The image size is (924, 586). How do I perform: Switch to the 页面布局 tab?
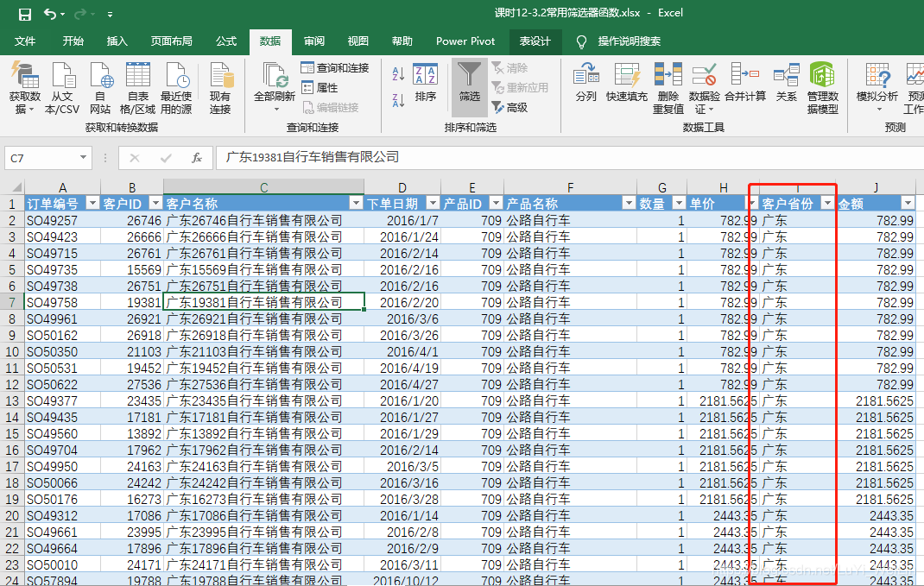point(172,41)
